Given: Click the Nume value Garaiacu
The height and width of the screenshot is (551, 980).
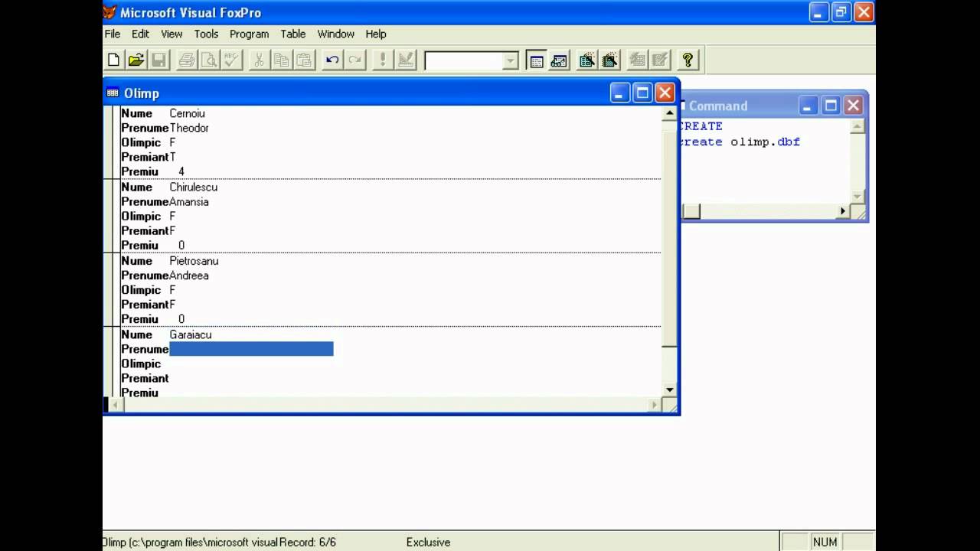Looking at the screenshot, I should (191, 334).
